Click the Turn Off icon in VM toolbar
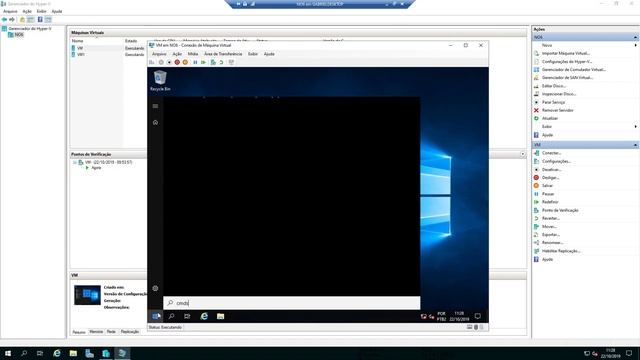Screen dimensions: 640x360 tap(169, 62)
